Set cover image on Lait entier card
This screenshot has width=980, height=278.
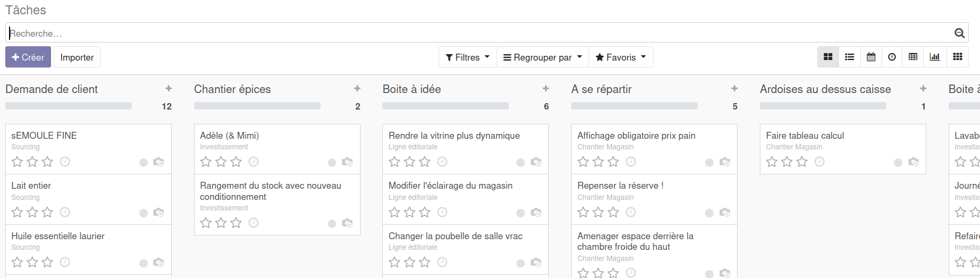(x=158, y=213)
